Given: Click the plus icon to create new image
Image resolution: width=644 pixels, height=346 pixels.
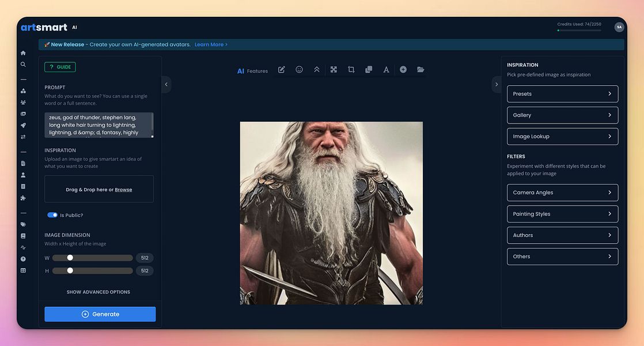Looking at the screenshot, I should pyautogui.click(x=403, y=69).
